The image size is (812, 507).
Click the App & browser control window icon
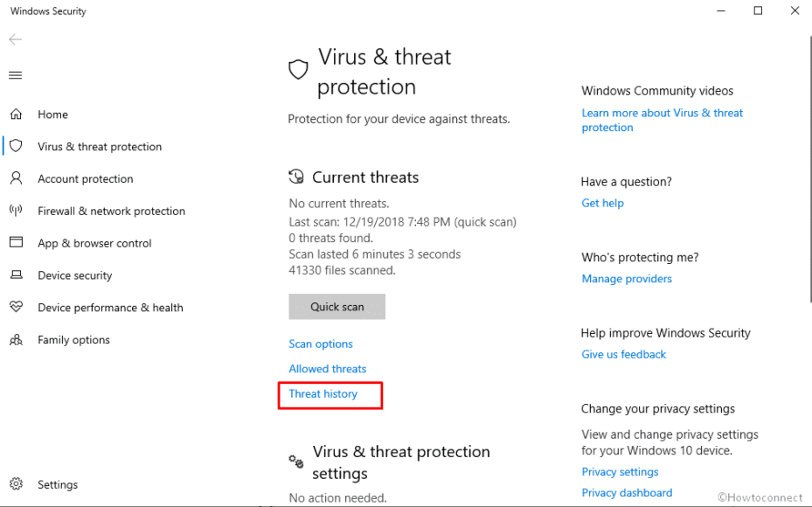(16, 242)
